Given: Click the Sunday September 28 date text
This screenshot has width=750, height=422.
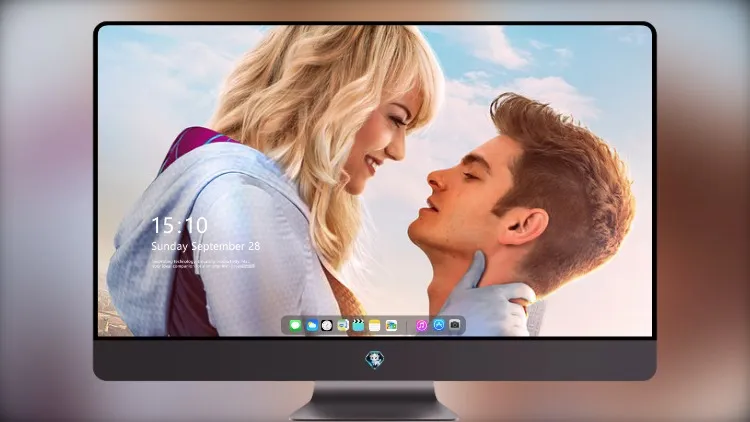Looking at the screenshot, I should tap(206, 246).
